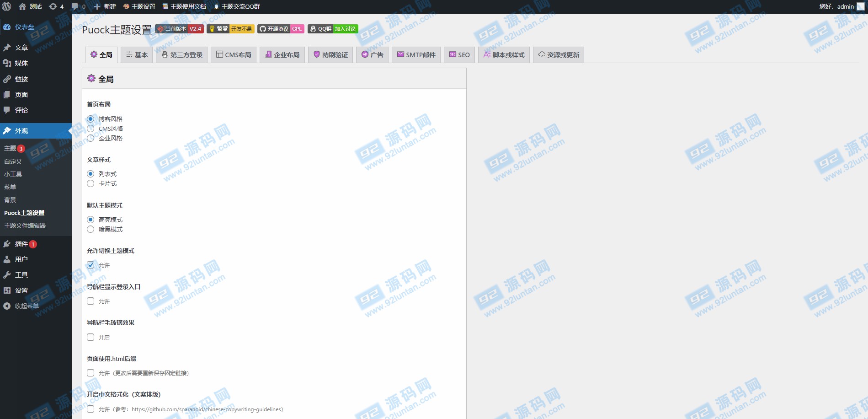
Task: Click the admin avatar in the top right
Action: (861, 6)
